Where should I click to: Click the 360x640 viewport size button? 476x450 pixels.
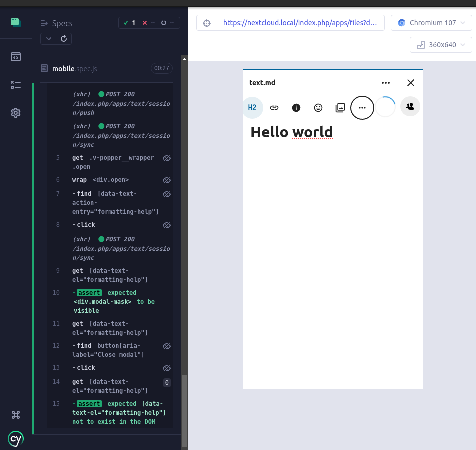pos(440,44)
